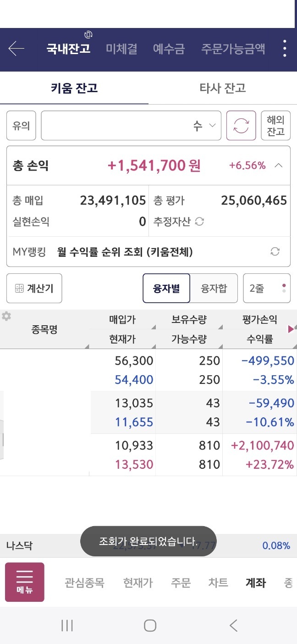Tap the +1,541,700 원 total profit
Screen dimensions: 297x644
pos(154,166)
